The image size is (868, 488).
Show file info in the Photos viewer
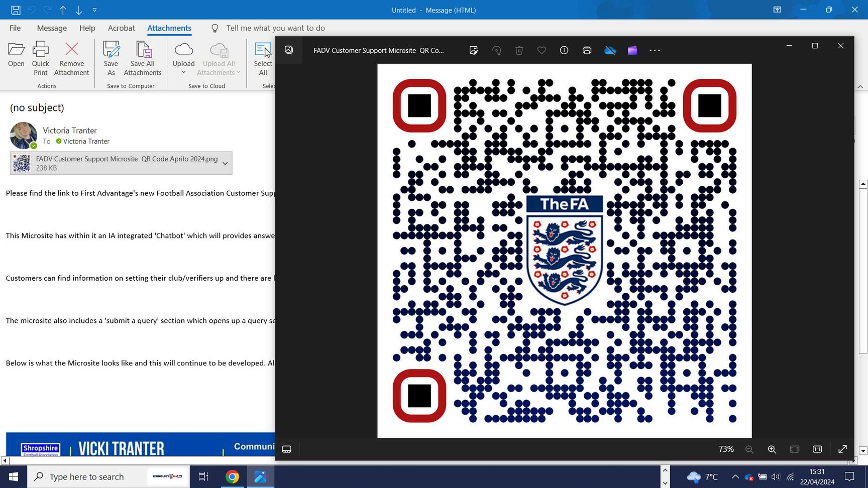point(564,50)
